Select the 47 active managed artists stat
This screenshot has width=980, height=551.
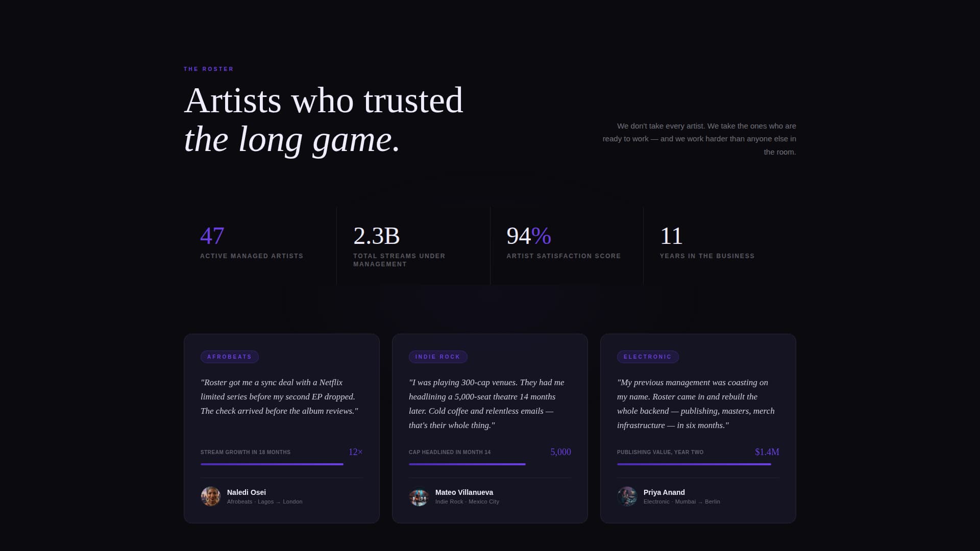[x=212, y=236]
